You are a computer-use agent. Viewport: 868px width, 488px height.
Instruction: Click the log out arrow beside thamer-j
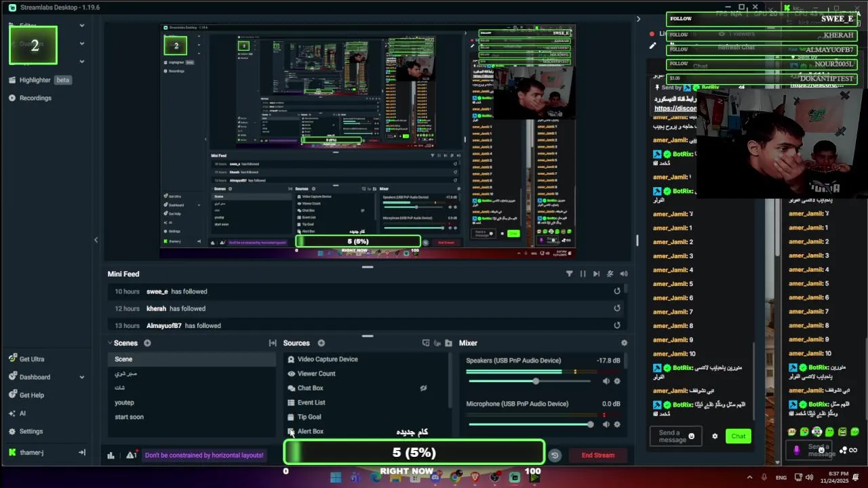(82, 453)
